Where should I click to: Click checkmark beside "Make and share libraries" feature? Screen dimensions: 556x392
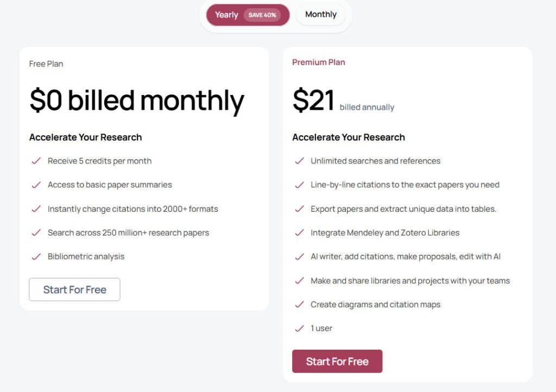[300, 281]
